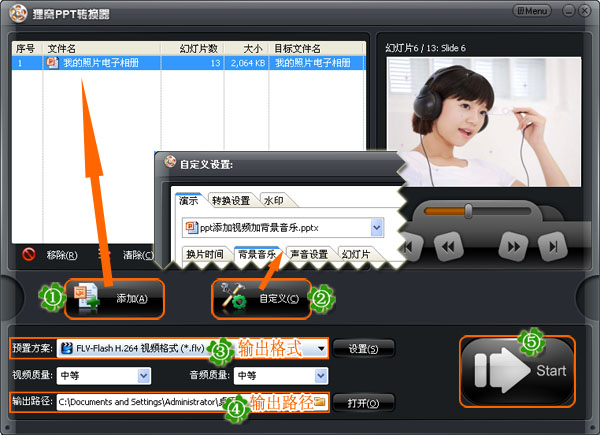
Task: Expand the audio quality (音频质量) dropdown
Action: click(x=321, y=375)
